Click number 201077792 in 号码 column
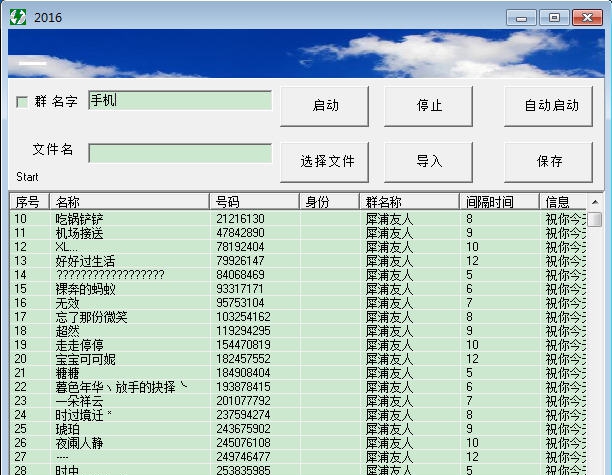The height and width of the screenshot is (475, 612). [244, 401]
